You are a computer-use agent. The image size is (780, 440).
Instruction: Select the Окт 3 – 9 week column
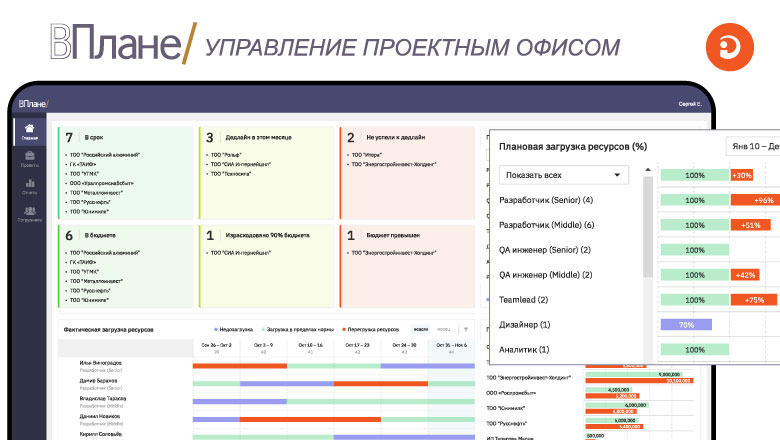pos(263,348)
